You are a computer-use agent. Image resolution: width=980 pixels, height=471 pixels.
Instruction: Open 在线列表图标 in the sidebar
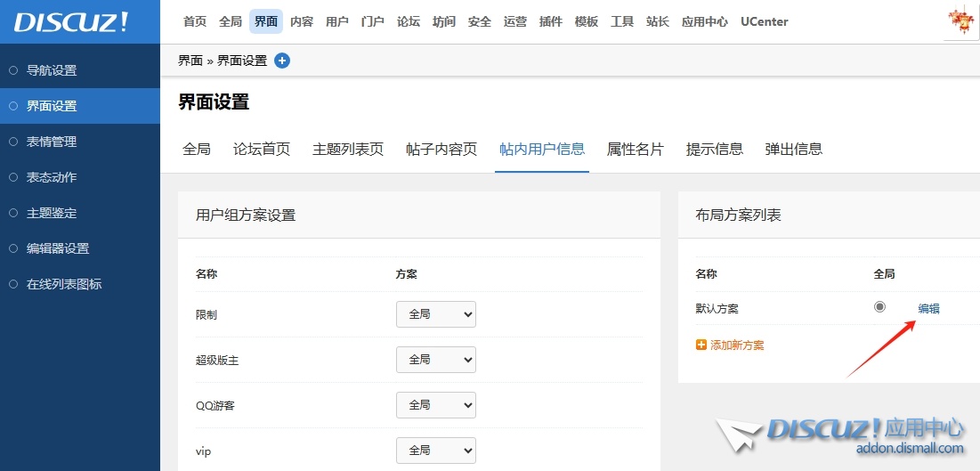[x=80, y=285]
